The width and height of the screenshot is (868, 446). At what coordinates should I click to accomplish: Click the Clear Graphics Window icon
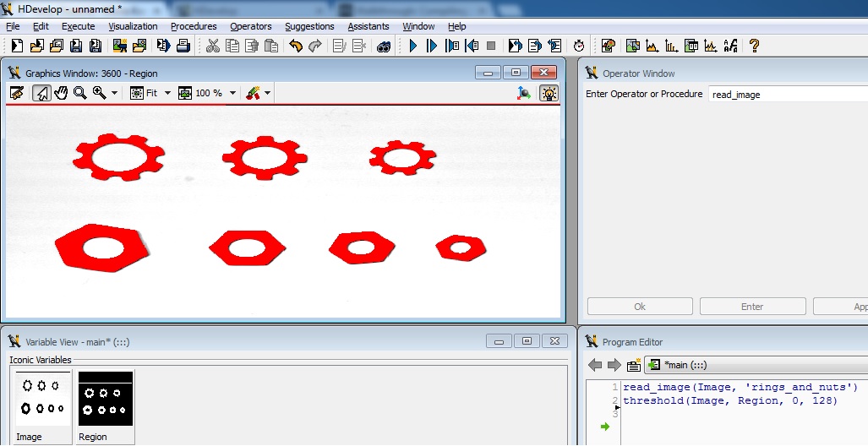[17, 93]
